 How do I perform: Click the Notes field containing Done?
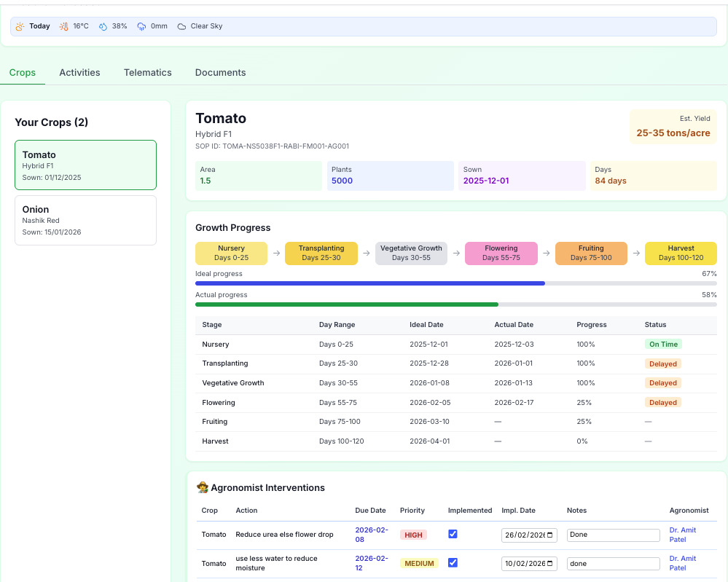point(614,535)
